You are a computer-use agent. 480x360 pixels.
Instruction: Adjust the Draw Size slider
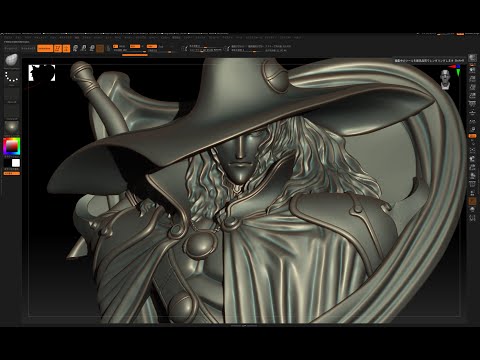point(206,50)
